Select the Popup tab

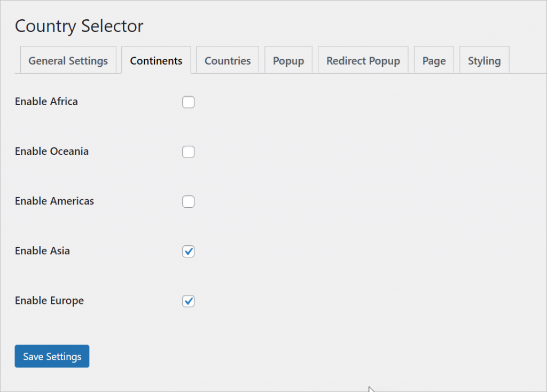(x=288, y=60)
